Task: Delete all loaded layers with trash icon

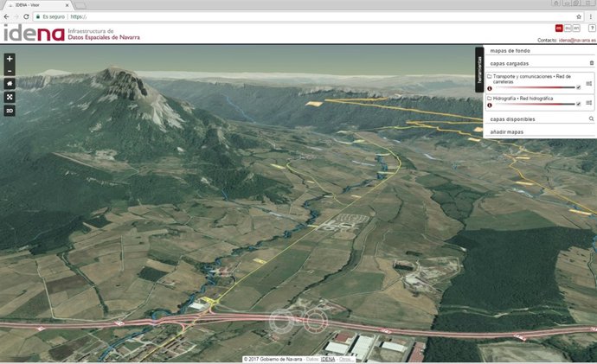Action: point(592,63)
